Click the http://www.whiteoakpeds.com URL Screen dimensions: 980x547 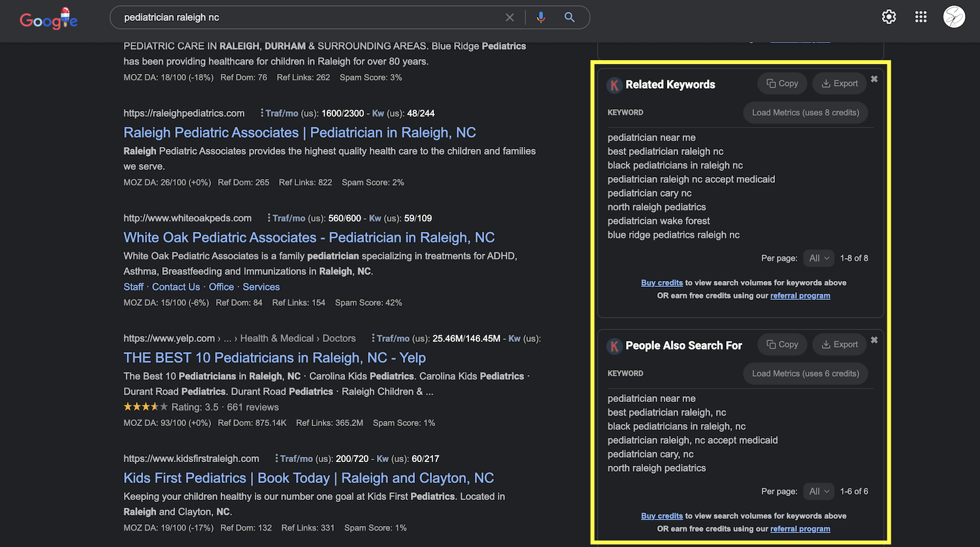[x=188, y=218]
